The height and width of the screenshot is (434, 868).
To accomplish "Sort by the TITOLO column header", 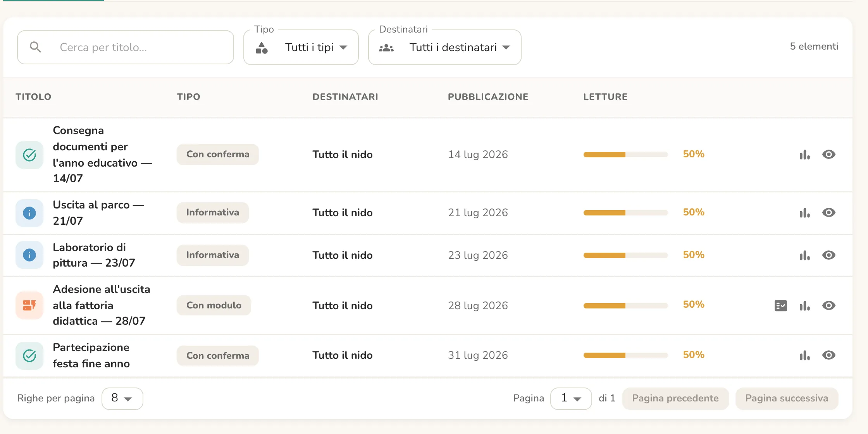I will coord(33,97).
